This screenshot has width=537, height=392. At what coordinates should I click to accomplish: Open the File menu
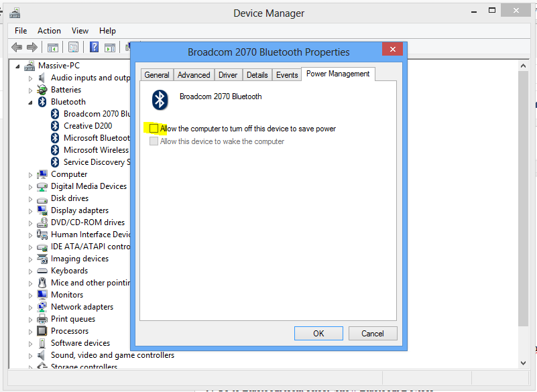21,31
